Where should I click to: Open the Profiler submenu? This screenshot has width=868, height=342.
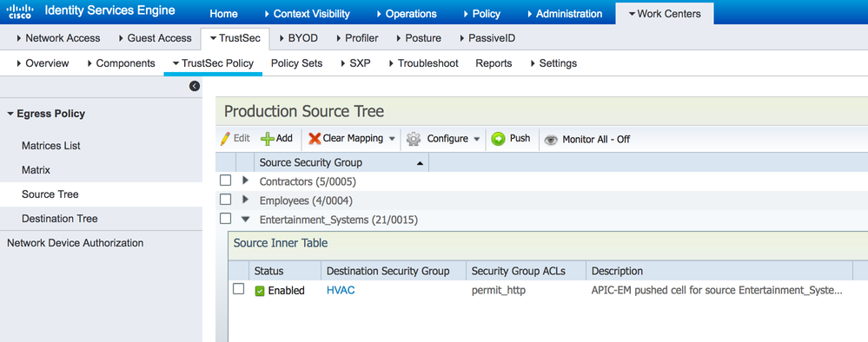click(x=357, y=38)
